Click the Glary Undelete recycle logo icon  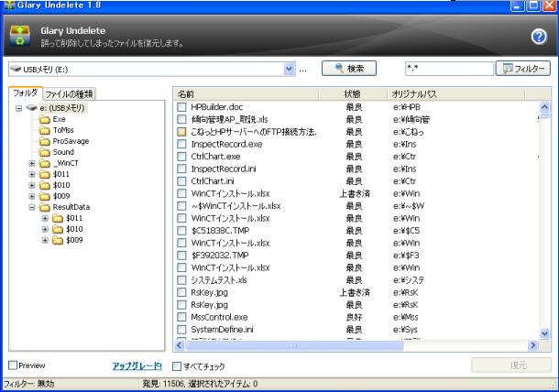20,36
